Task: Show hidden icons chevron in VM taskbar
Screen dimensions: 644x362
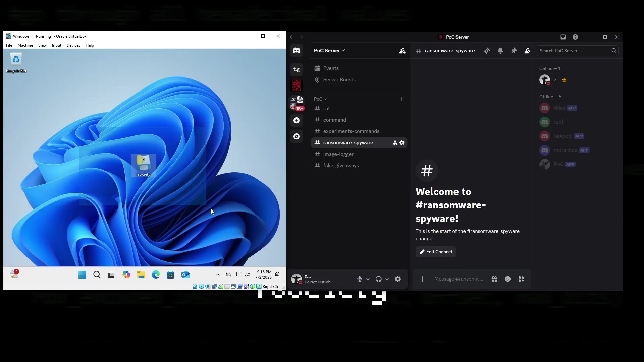Action: pos(218,275)
